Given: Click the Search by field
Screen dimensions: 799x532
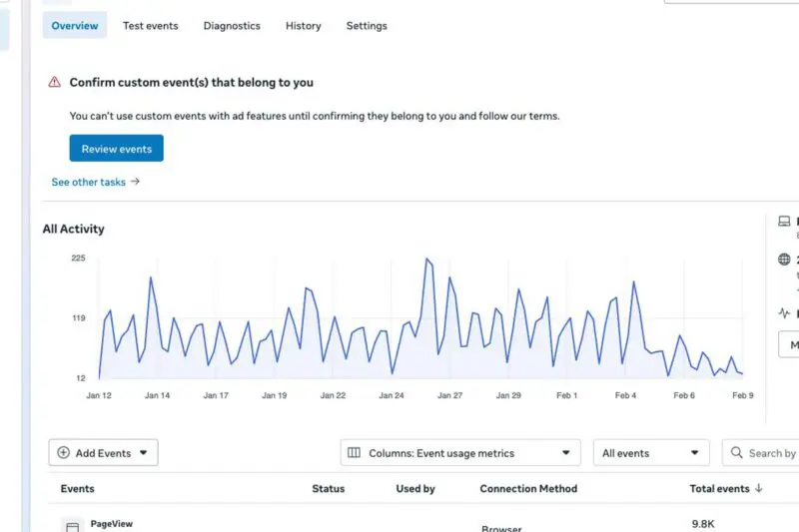Looking at the screenshot, I should pos(760,452).
